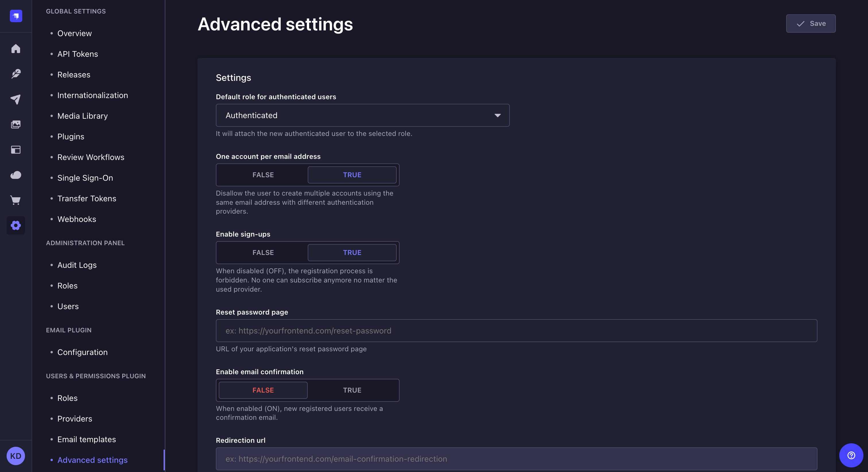Viewport: 868px width, 472px height.
Task: Set One account per email address to FALSE
Action: coord(263,175)
